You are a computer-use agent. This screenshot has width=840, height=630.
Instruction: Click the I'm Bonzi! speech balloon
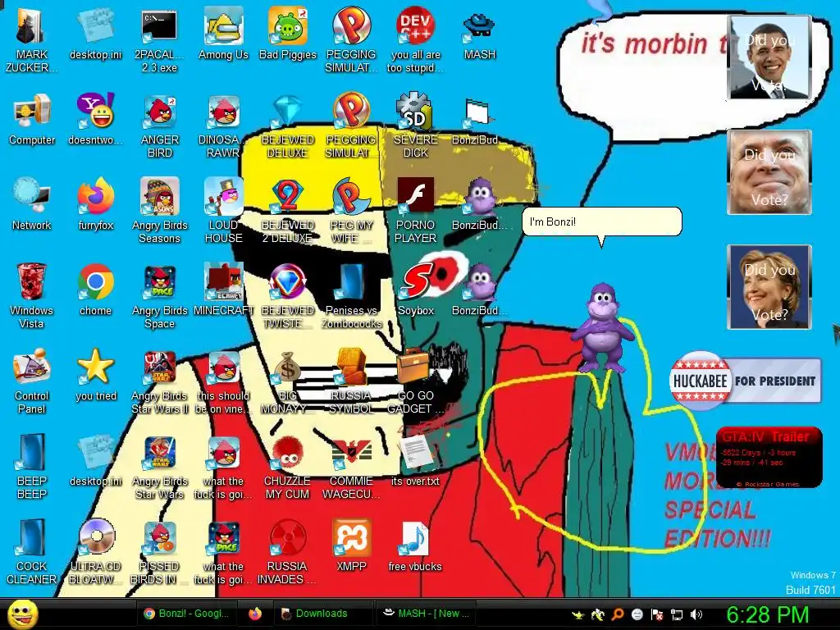click(x=601, y=221)
